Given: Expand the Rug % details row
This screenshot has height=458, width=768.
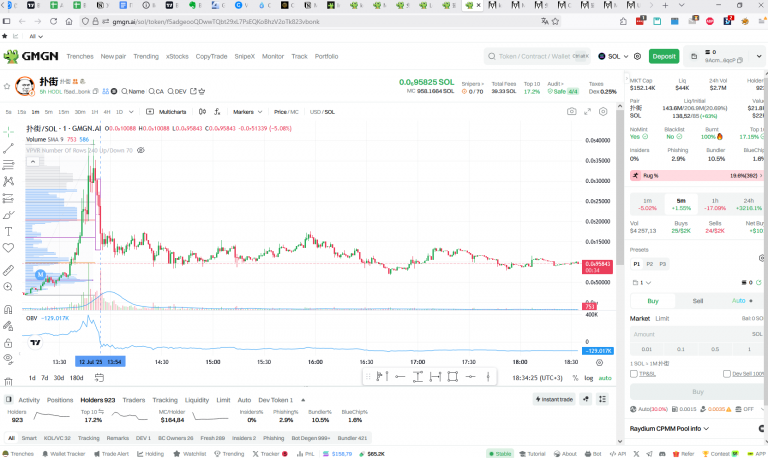Looking at the screenshot, I should point(696,175).
